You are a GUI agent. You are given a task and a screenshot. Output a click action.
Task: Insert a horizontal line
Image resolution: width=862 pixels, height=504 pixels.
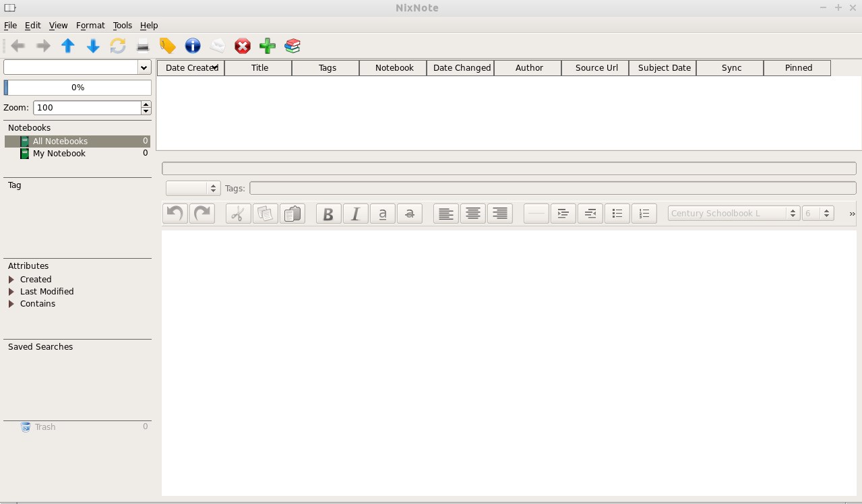tap(536, 214)
